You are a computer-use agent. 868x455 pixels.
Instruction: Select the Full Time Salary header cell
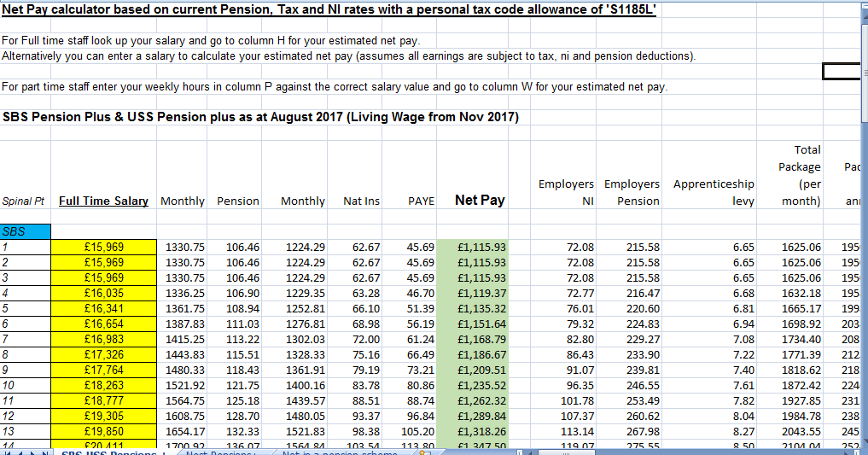click(103, 201)
